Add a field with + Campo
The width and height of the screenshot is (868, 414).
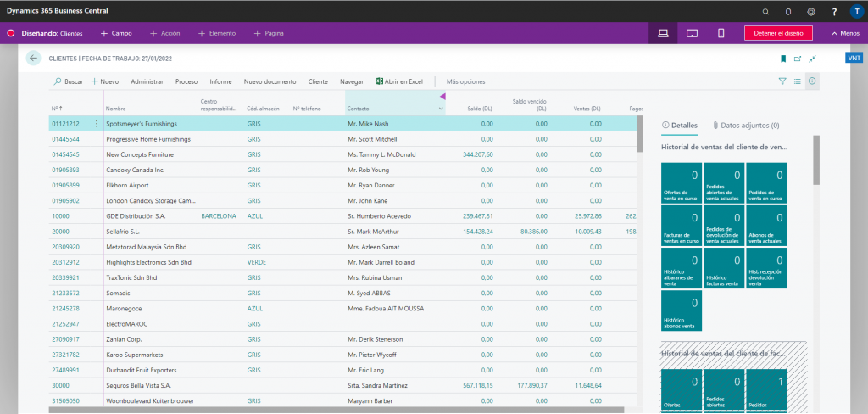[116, 33]
